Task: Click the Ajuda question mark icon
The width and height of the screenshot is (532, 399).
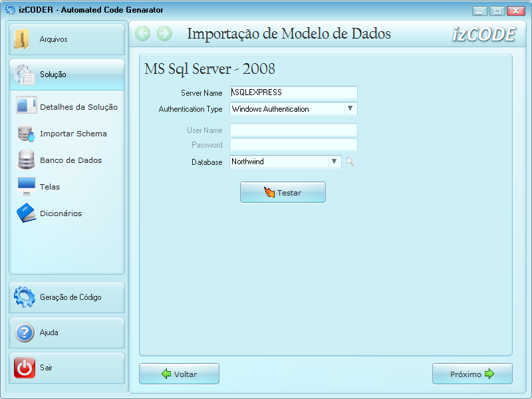Action: [25, 332]
